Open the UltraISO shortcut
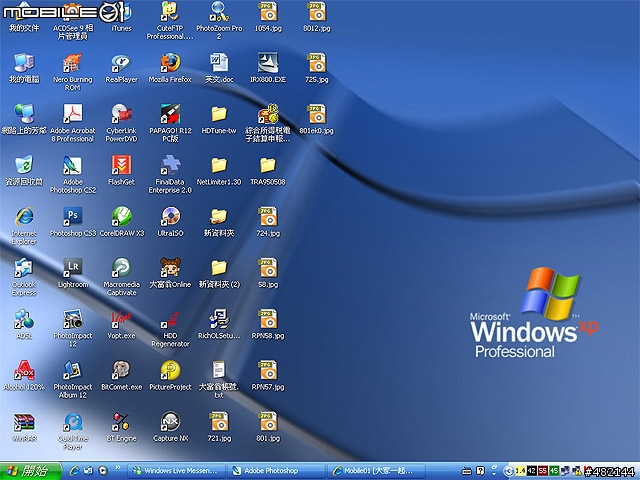 pos(170,222)
